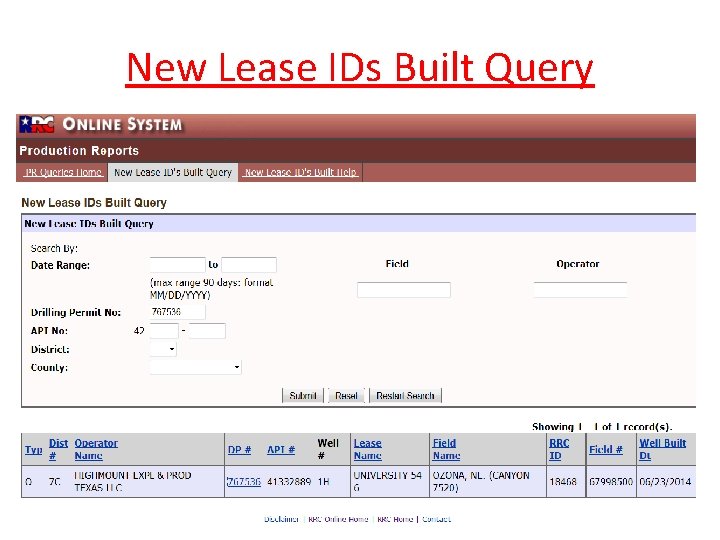
Task: Sort results by Typ column
Action: pos(34,450)
